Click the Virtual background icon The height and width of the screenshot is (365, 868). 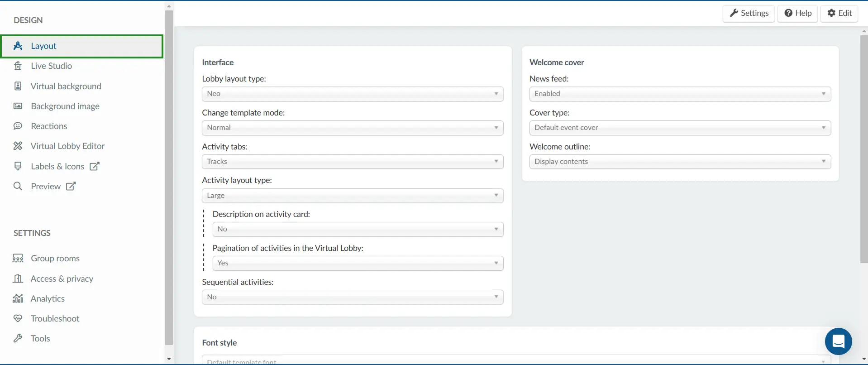click(x=18, y=86)
